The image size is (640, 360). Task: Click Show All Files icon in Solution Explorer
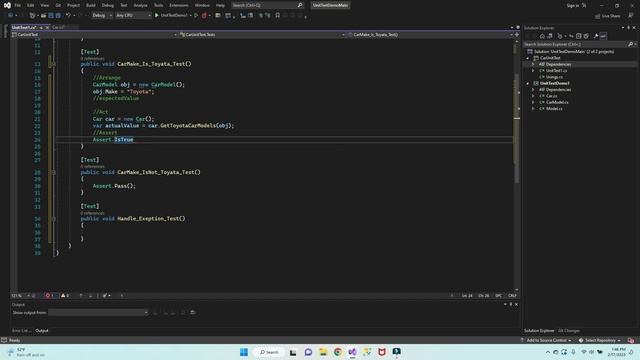[586, 36]
